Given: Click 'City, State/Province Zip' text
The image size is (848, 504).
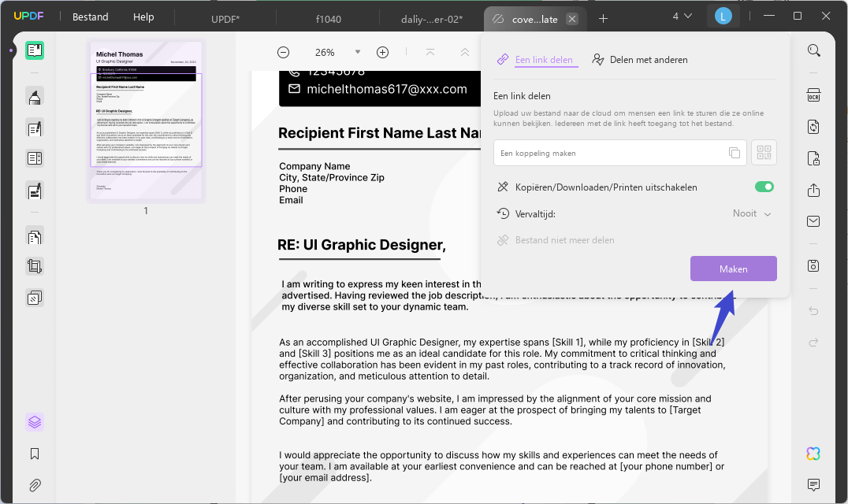Looking at the screenshot, I should [x=332, y=178].
